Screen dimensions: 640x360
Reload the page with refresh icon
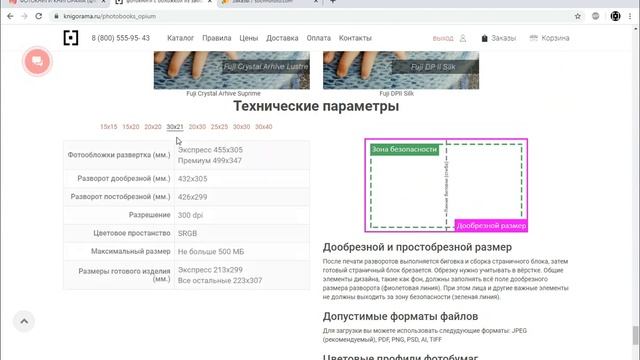[x=38, y=16]
